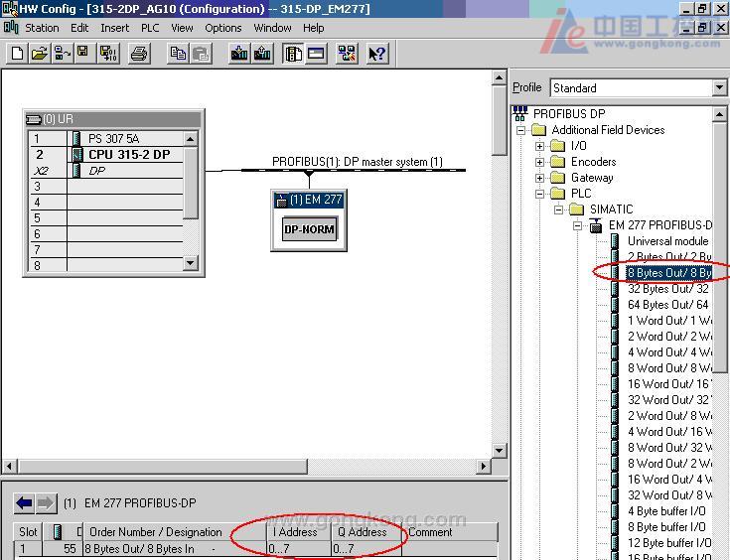The width and height of the screenshot is (730, 560).
Task: Select the X2 DP interface row
Action: pyautogui.click(x=107, y=171)
